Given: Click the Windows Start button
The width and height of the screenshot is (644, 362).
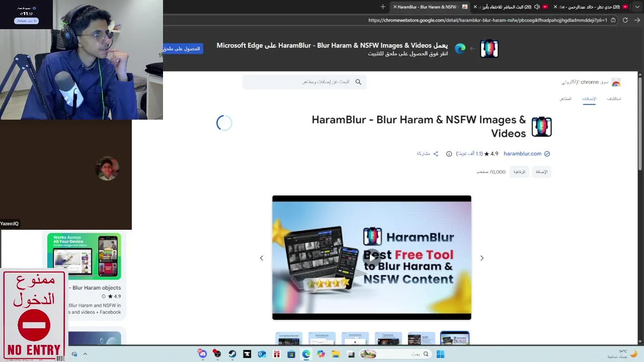Looking at the screenshot, I should (x=440, y=354).
